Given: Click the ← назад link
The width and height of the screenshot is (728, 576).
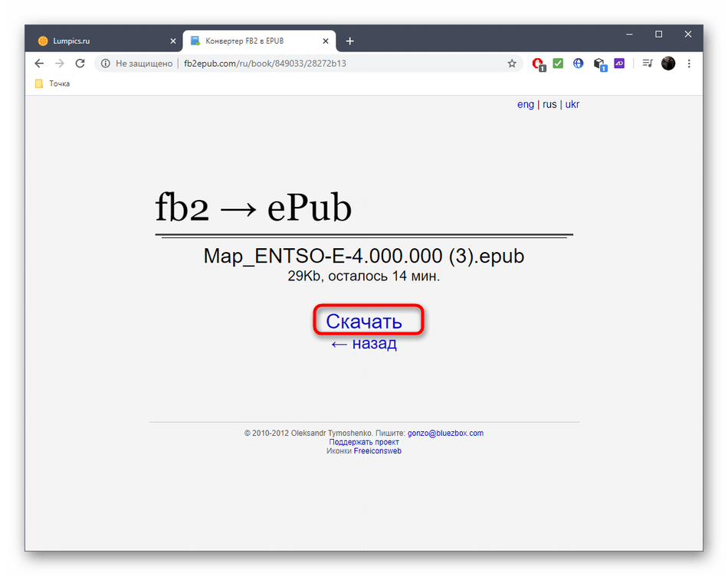Looking at the screenshot, I should pos(364,343).
